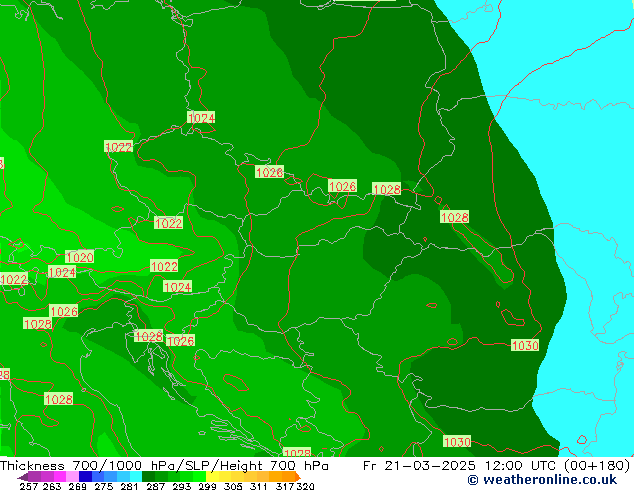Click the topmost 1022 isobar label

[x=118, y=147]
